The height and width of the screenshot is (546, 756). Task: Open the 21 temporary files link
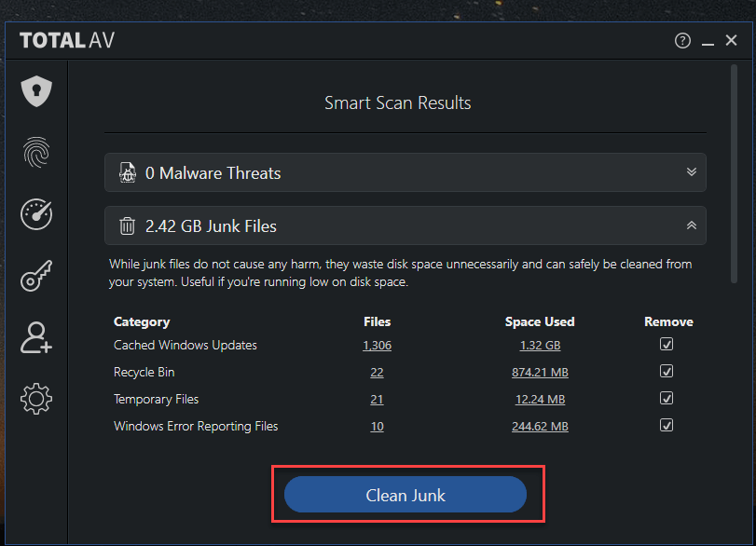(x=377, y=400)
